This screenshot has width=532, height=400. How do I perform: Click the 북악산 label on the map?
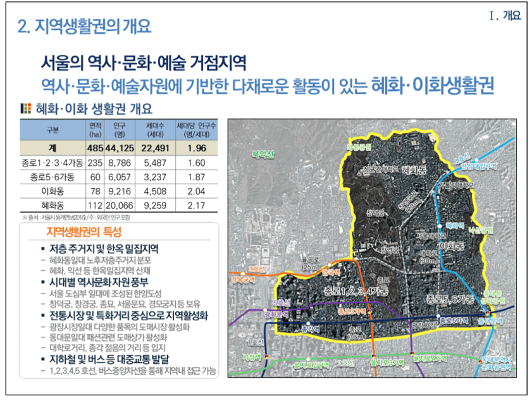[263, 154]
